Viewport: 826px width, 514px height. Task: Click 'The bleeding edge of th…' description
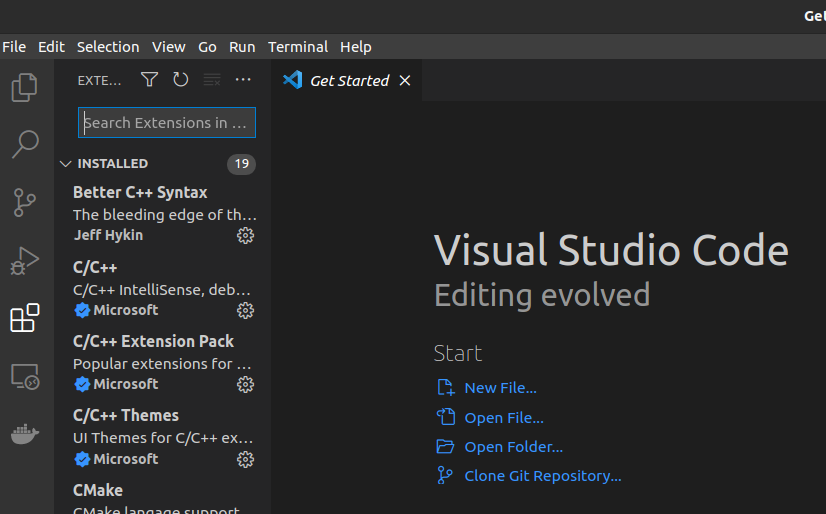coord(165,215)
